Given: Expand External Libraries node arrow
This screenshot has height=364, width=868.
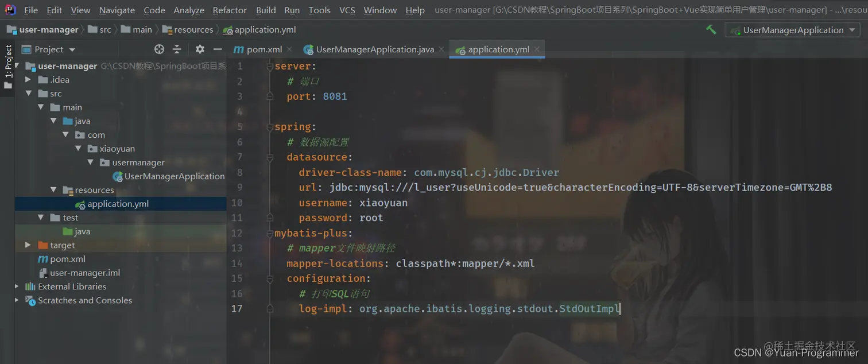Looking at the screenshot, I should click(17, 286).
